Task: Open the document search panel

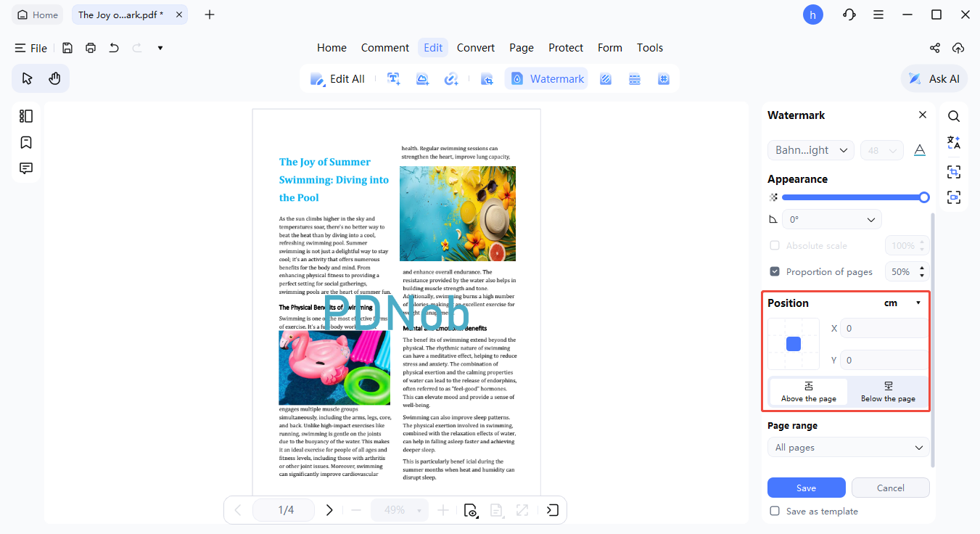Action: pos(953,115)
